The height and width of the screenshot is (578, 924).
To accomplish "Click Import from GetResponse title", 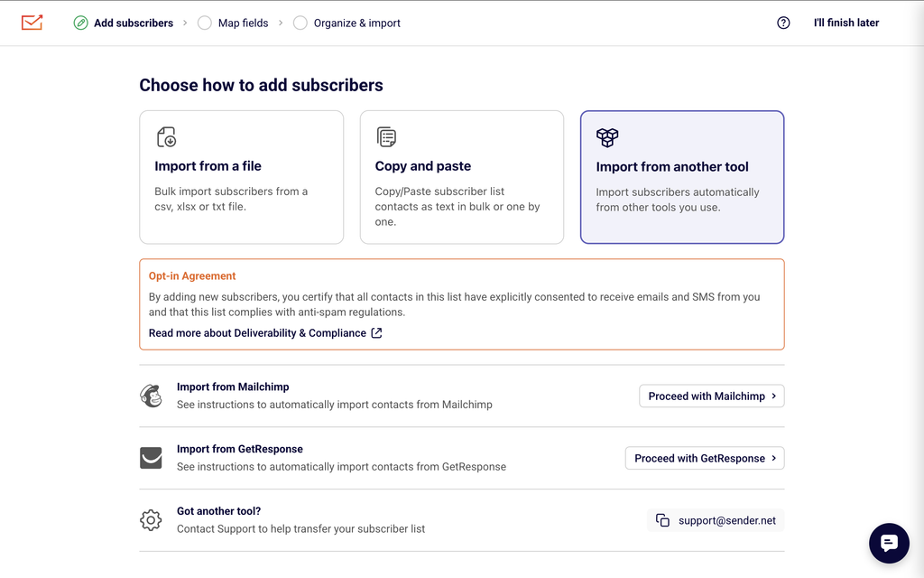I will (240, 449).
